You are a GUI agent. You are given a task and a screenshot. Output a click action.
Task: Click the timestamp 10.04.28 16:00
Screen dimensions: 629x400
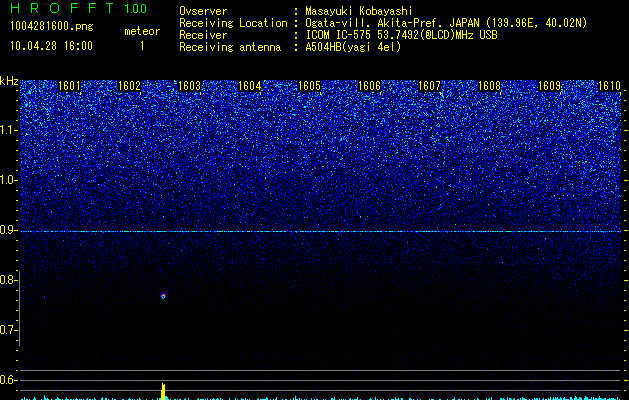coord(51,46)
